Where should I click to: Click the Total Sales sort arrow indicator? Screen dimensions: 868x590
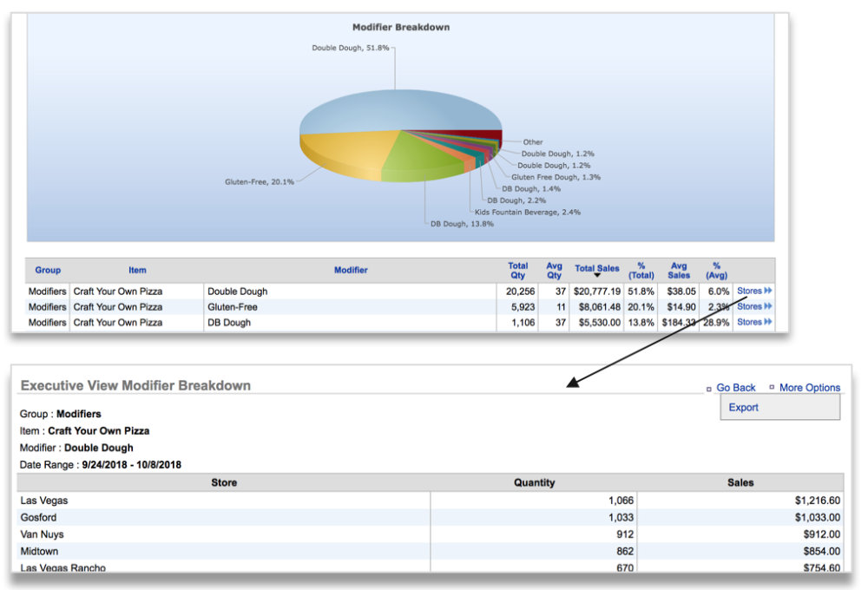click(x=597, y=275)
